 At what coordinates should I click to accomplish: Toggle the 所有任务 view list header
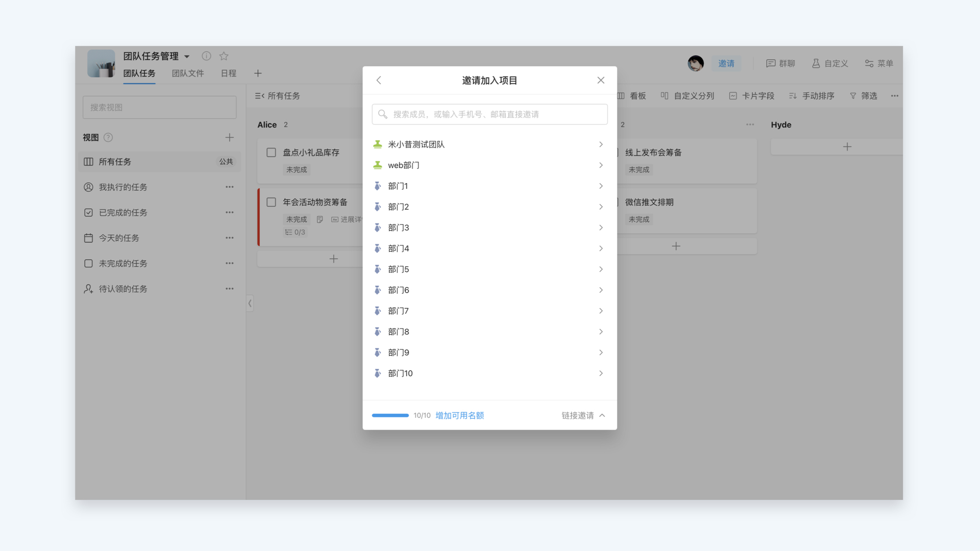pyautogui.click(x=277, y=96)
